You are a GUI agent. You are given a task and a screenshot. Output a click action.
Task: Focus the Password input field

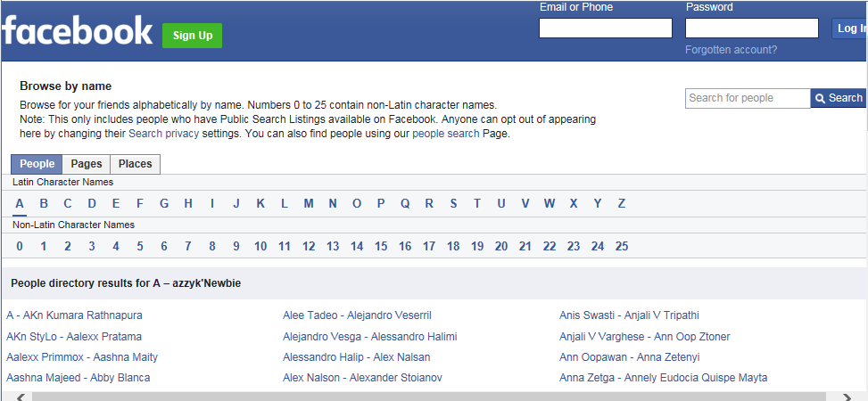pos(751,29)
